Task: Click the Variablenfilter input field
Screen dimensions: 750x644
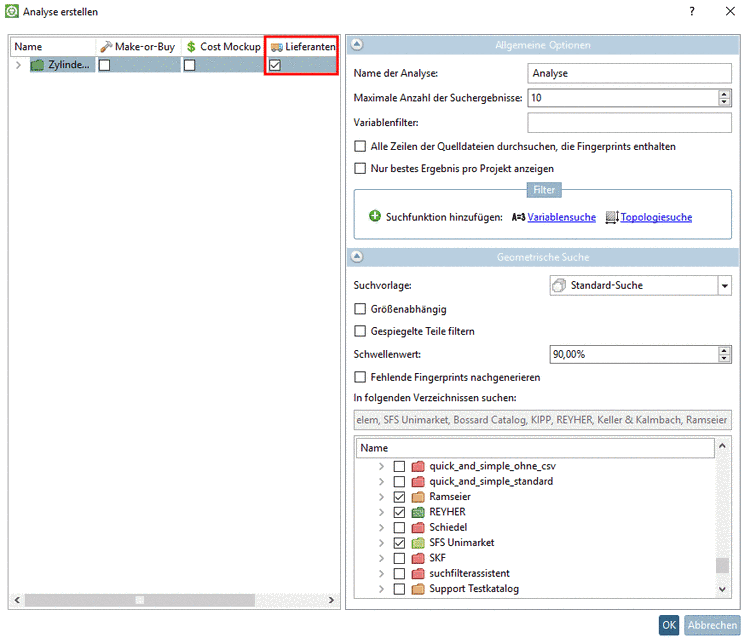Action: (629, 122)
